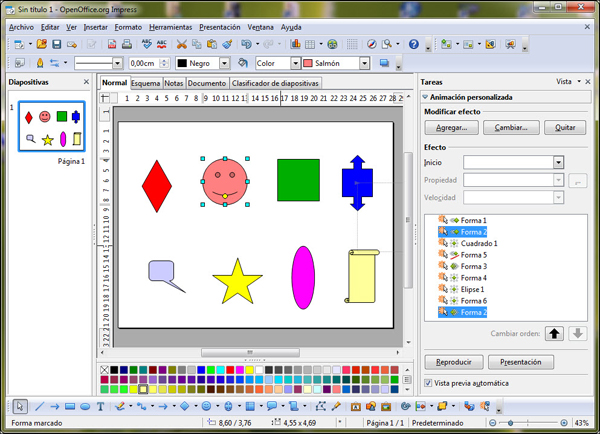Select the Text tool T icon
600x434 pixels.
[100, 406]
